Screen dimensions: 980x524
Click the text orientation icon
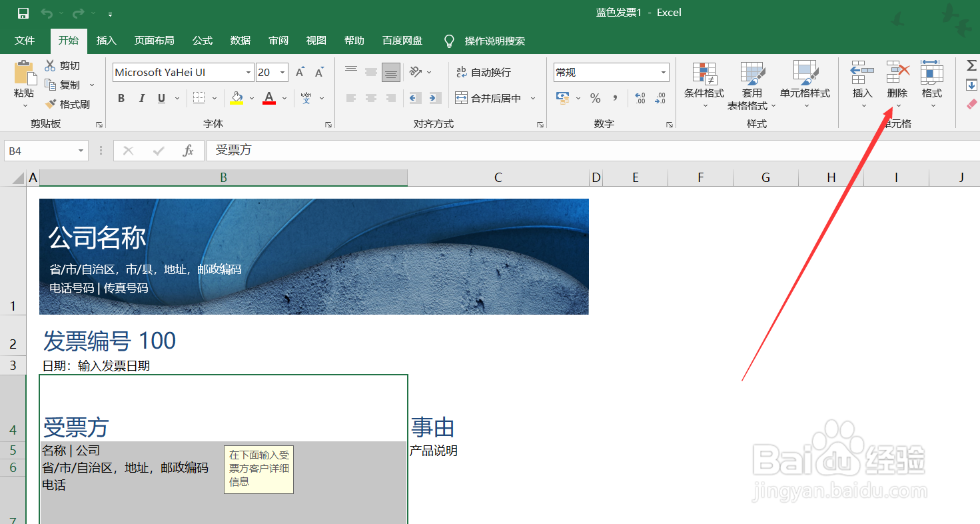416,72
